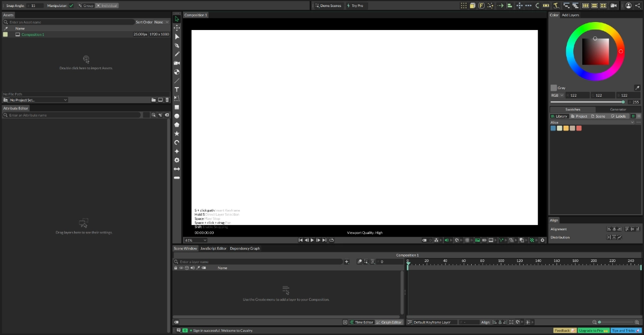Select the Camera tool
The image size is (644, 335).
click(x=177, y=63)
